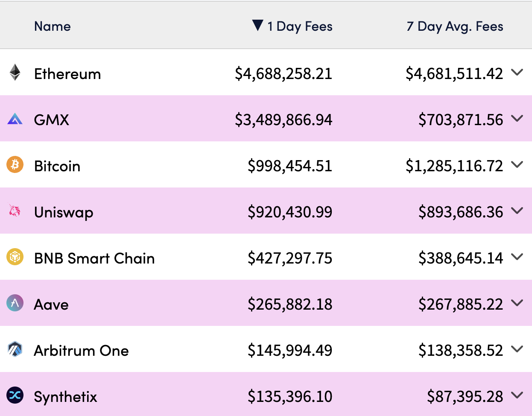Sort by the 7 Day Avg. Fees column
This screenshot has width=532, height=416.
[x=455, y=26]
